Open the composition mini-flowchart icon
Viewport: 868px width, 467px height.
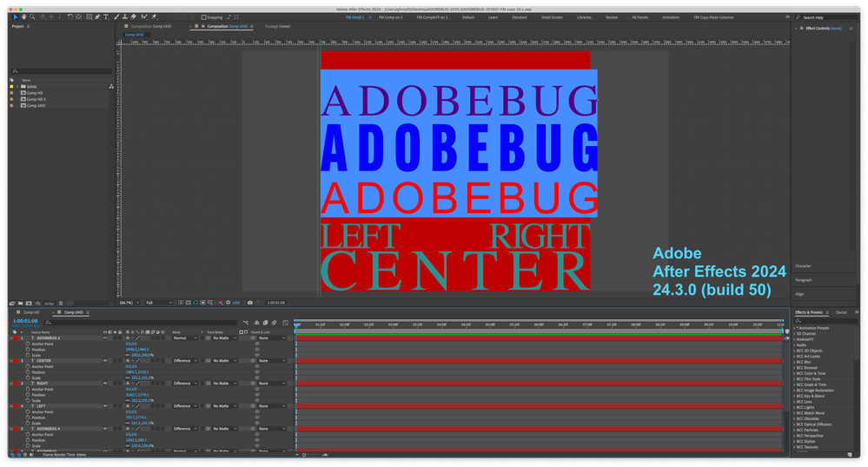245,323
